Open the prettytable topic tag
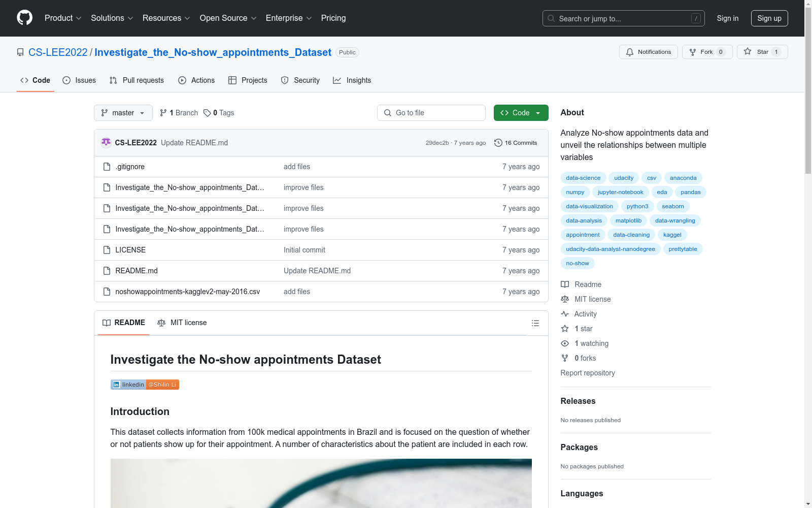812x508 pixels. (683, 249)
